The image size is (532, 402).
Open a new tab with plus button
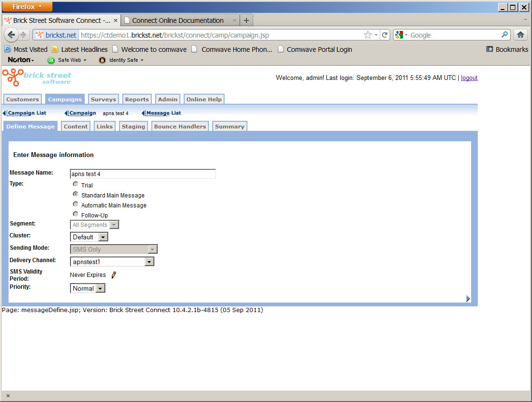click(x=246, y=20)
